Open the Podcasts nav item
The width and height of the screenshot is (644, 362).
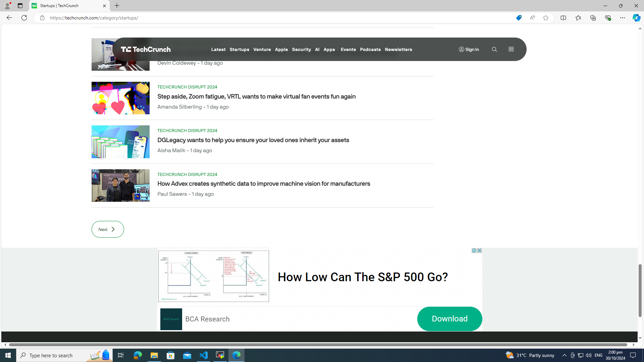tap(370, 49)
